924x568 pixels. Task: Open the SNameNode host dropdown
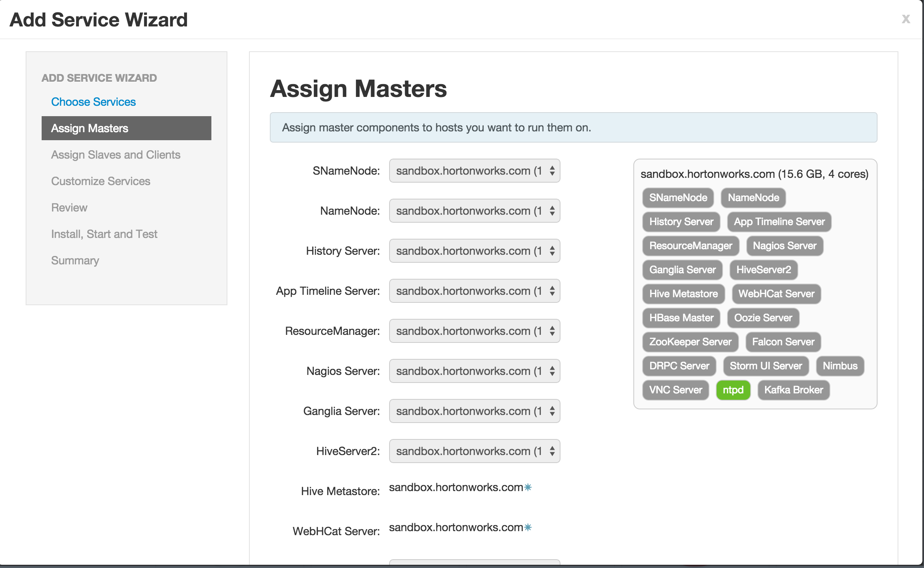(474, 171)
